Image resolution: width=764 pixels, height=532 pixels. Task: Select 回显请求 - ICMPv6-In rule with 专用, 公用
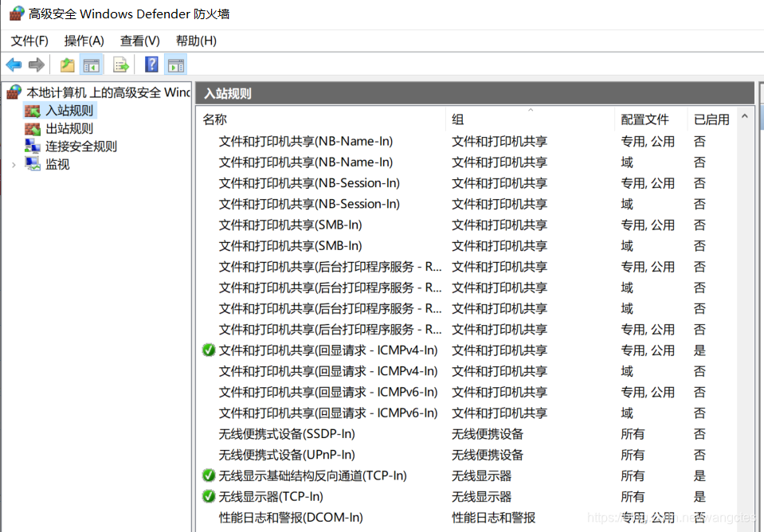[x=328, y=392]
